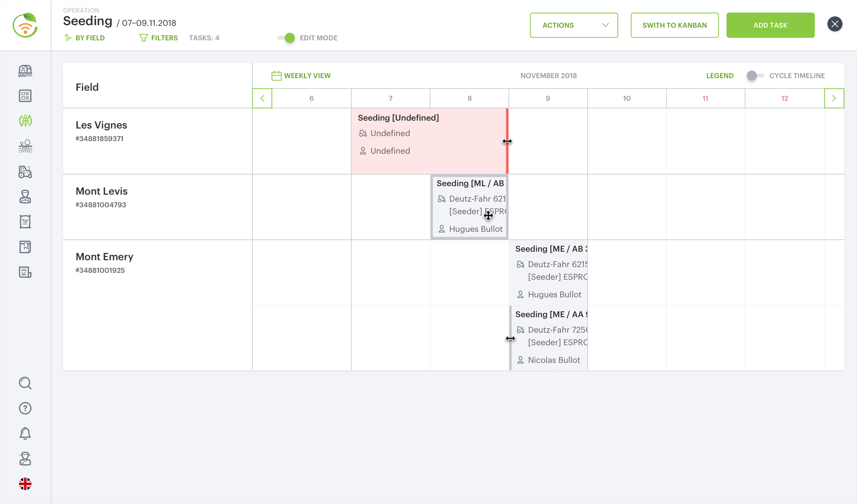This screenshot has width=857, height=504.
Task: Enable the Cycle Timeline toggle
Action: tap(755, 76)
